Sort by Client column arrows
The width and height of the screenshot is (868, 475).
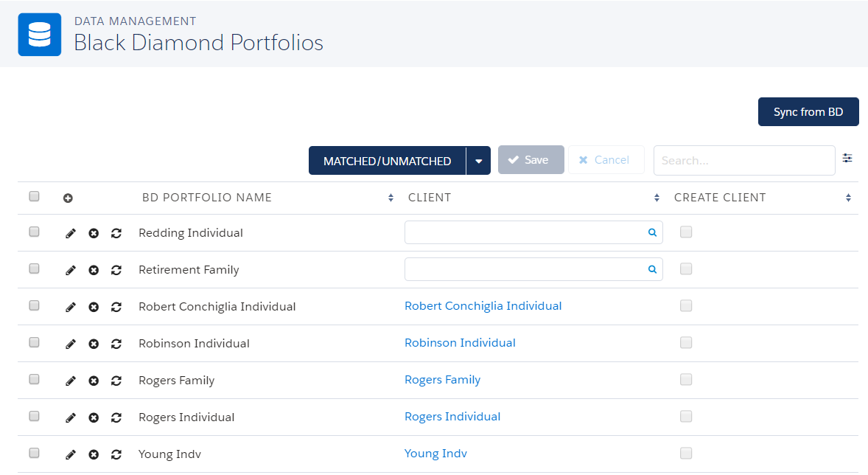(657, 198)
